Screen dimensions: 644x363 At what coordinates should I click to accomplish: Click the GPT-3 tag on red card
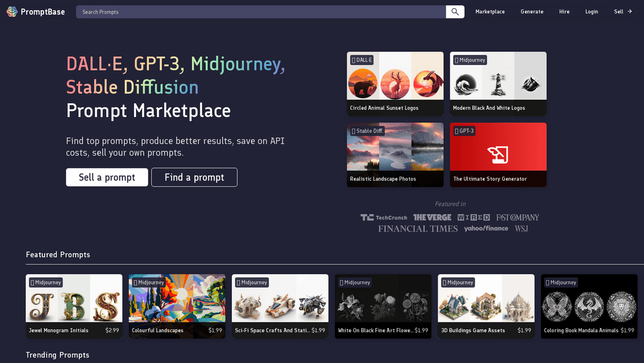tap(464, 131)
